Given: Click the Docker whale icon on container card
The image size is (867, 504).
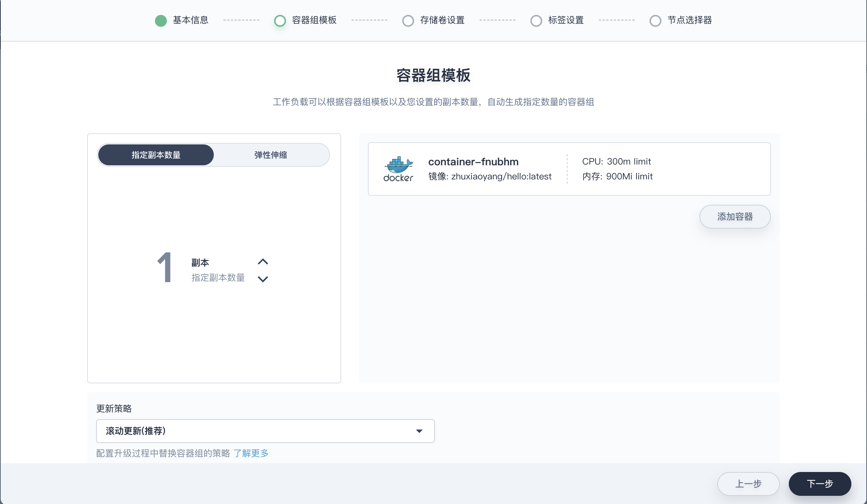Looking at the screenshot, I should [x=398, y=169].
